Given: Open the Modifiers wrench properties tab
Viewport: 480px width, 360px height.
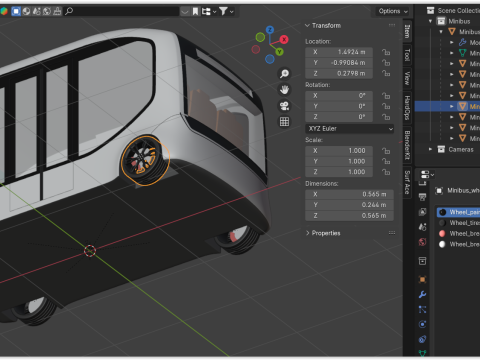Looking at the screenshot, I should [x=422, y=294].
